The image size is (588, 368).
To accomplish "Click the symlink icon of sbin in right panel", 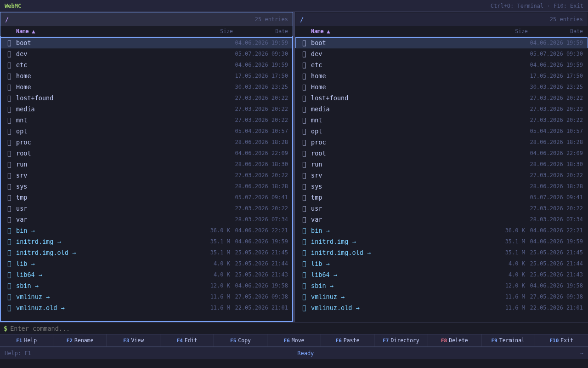I will click(x=304, y=286).
